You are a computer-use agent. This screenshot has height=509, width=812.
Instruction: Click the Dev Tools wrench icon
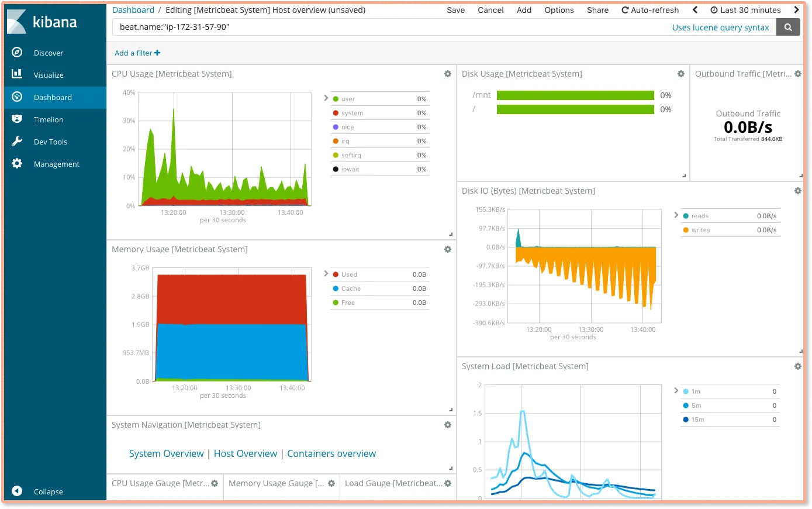[x=17, y=142]
